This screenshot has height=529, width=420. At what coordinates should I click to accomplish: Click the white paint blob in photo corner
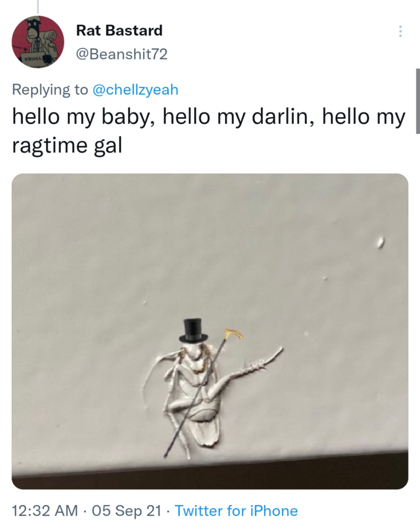[380, 242]
